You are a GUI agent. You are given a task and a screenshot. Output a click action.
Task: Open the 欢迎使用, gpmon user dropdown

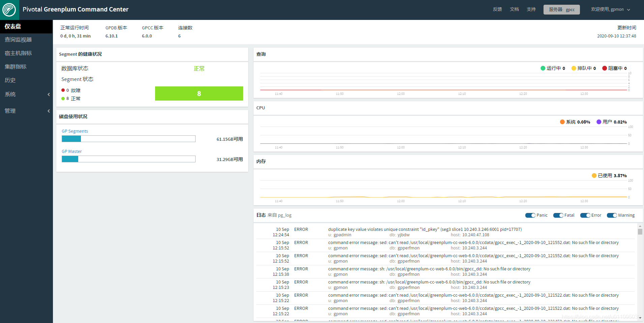[x=610, y=9]
